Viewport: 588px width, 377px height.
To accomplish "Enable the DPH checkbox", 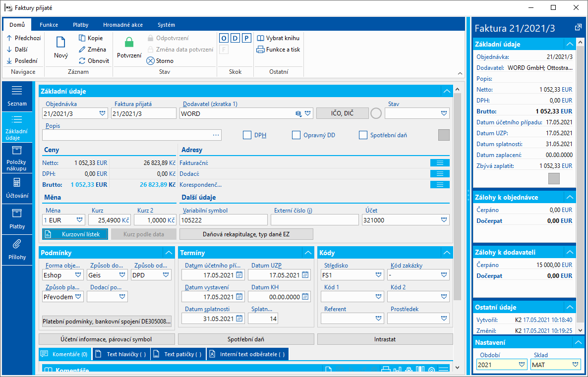I will click(x=247, y=135).
